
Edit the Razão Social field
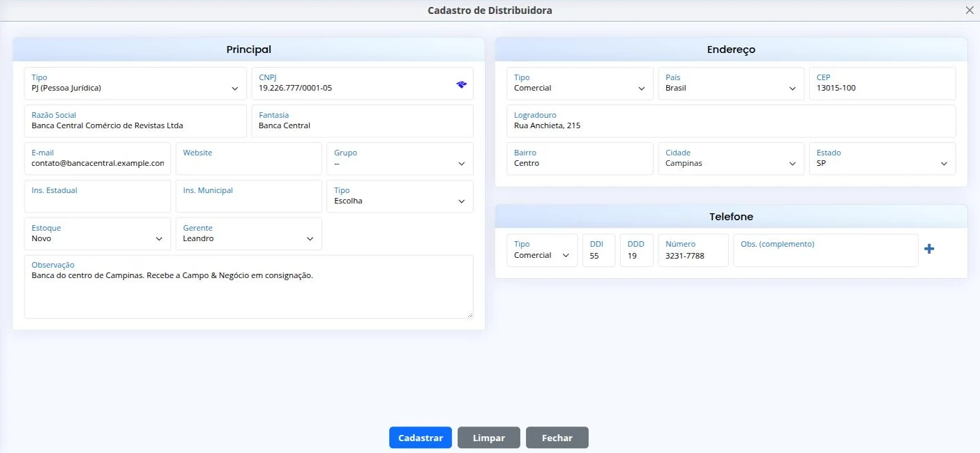(135, 121)
